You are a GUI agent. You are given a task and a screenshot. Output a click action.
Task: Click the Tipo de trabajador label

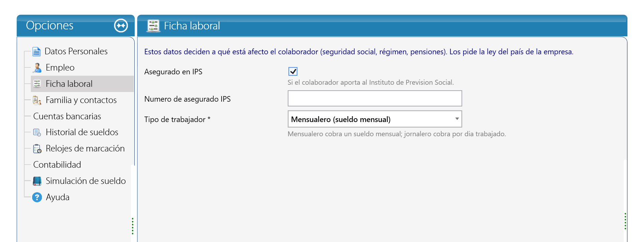[x=177, y=119]
